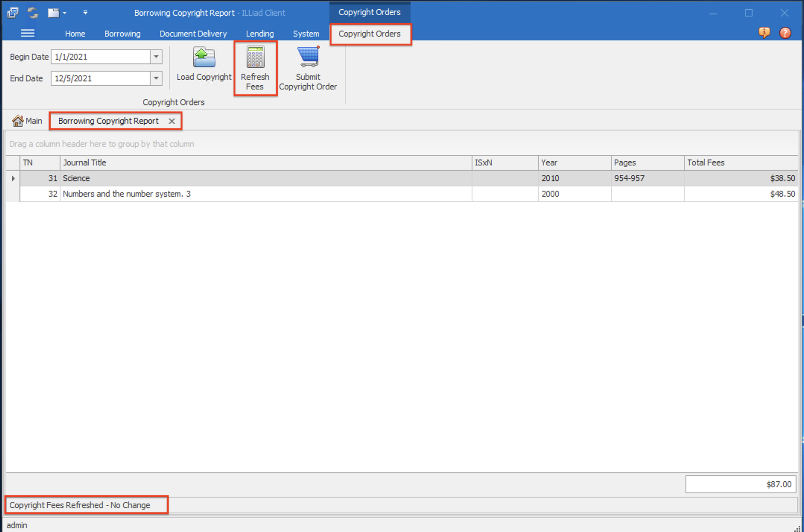Screen dimensions: 804x532
Task: Click the row expander arrow beside TN 31
Action: 13,178
